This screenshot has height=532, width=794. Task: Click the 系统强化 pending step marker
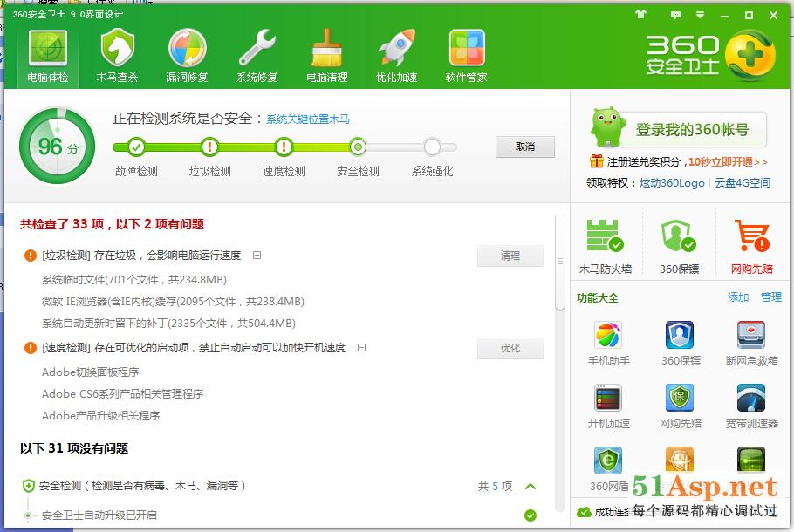pos(432,147)
